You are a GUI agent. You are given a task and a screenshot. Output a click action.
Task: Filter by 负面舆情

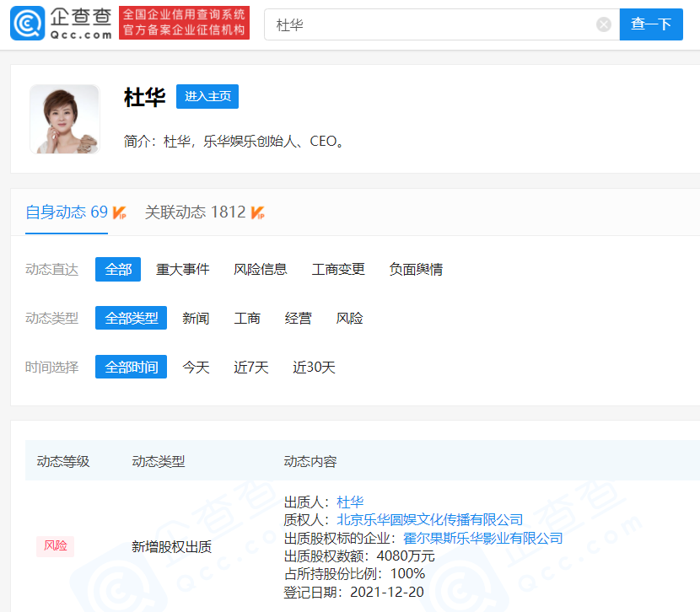point(416,270)
